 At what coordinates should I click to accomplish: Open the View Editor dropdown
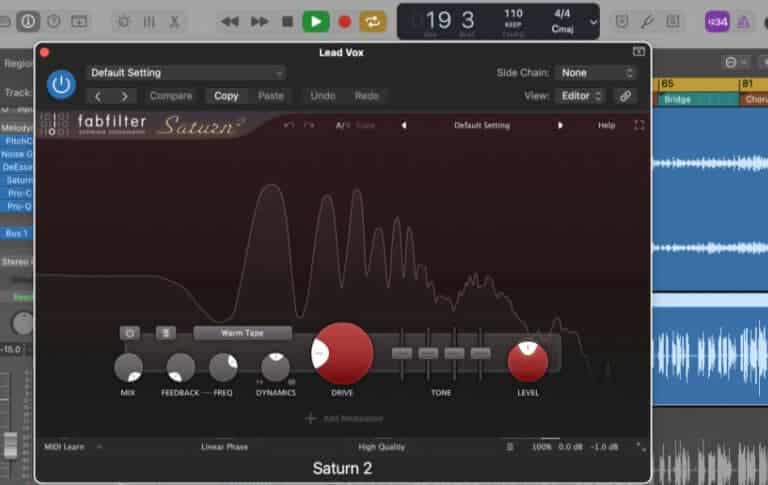tap(580, 96)
